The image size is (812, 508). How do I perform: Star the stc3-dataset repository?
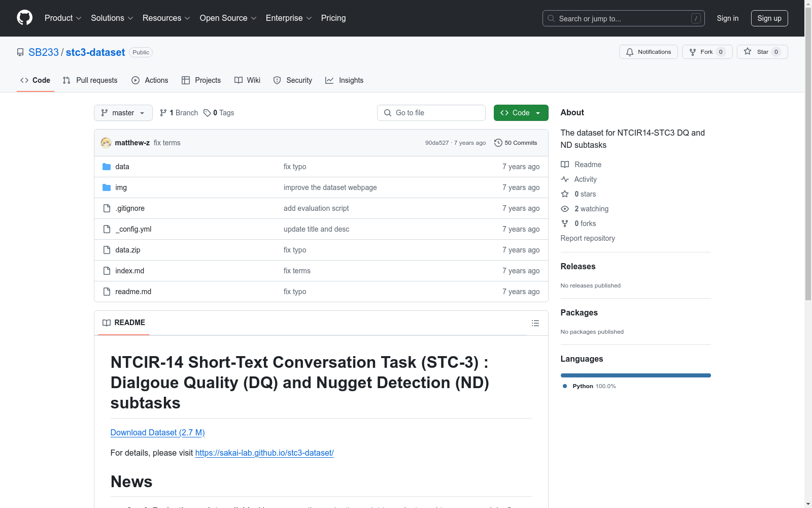point(762,52)
